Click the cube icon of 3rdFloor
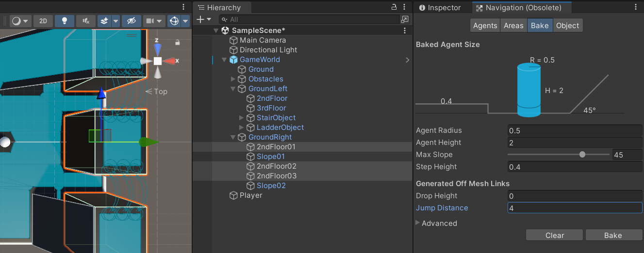644x253 pixels. pyautogui.click(x=251, y=108)
